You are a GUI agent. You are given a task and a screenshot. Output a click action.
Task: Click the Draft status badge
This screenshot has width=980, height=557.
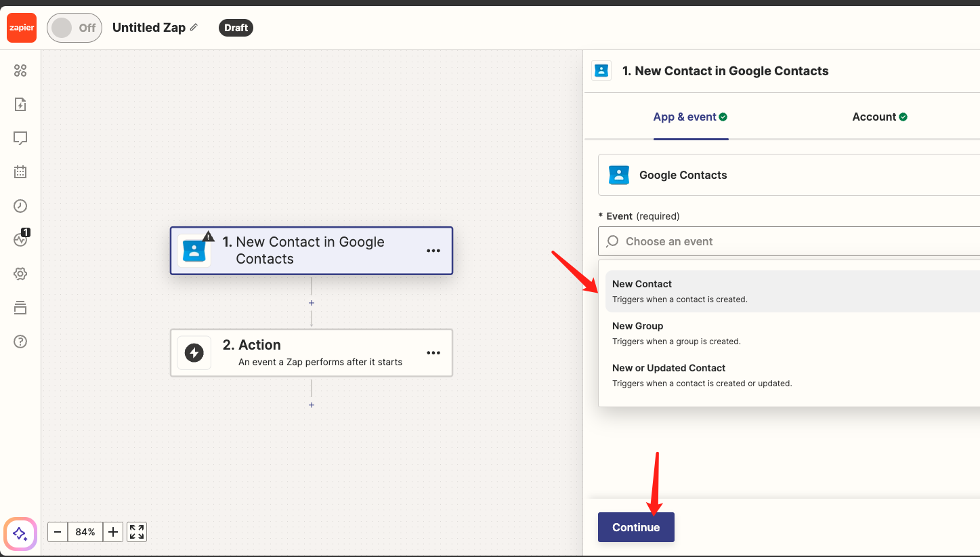[236, 28]
